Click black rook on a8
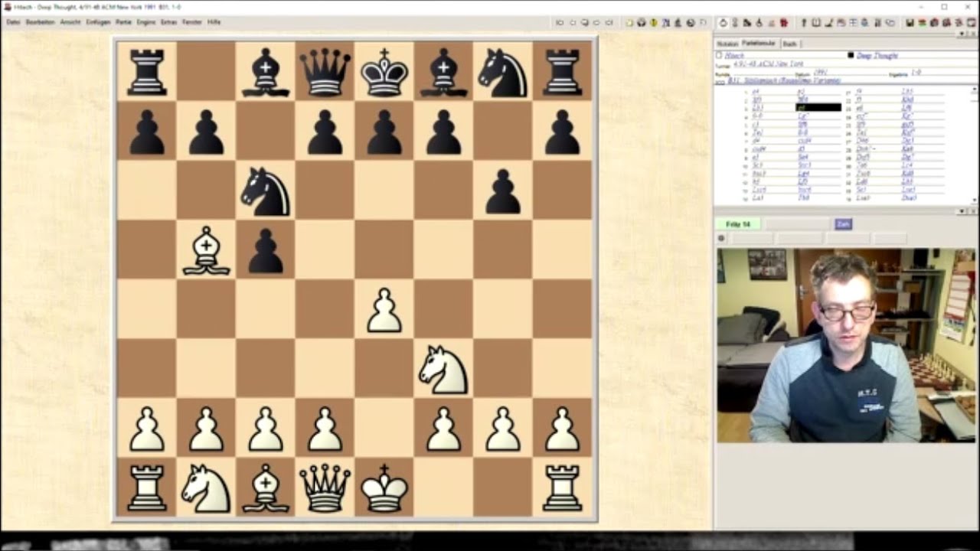The height and width of the screenshot is (551, 980). [x=147, y=72]
